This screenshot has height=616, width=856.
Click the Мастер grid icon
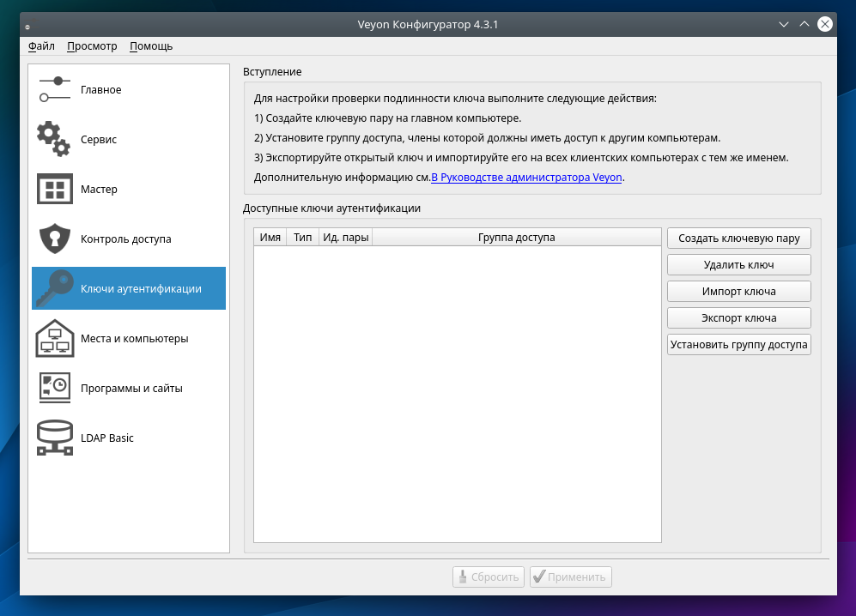55,189
